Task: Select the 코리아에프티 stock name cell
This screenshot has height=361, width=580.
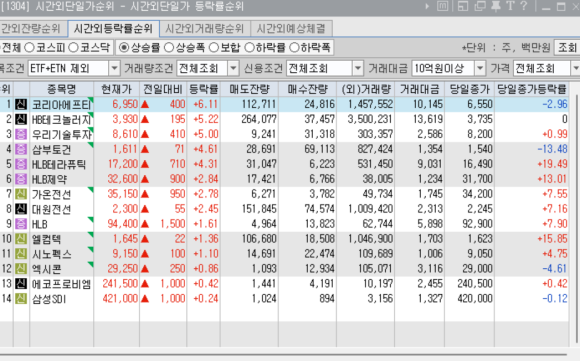Action: point(61,105)
